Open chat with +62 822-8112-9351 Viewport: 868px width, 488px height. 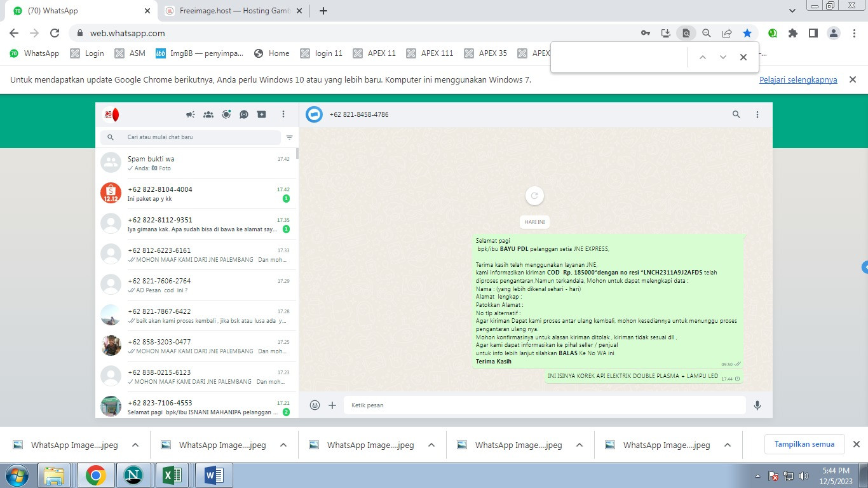pos(197,224)
